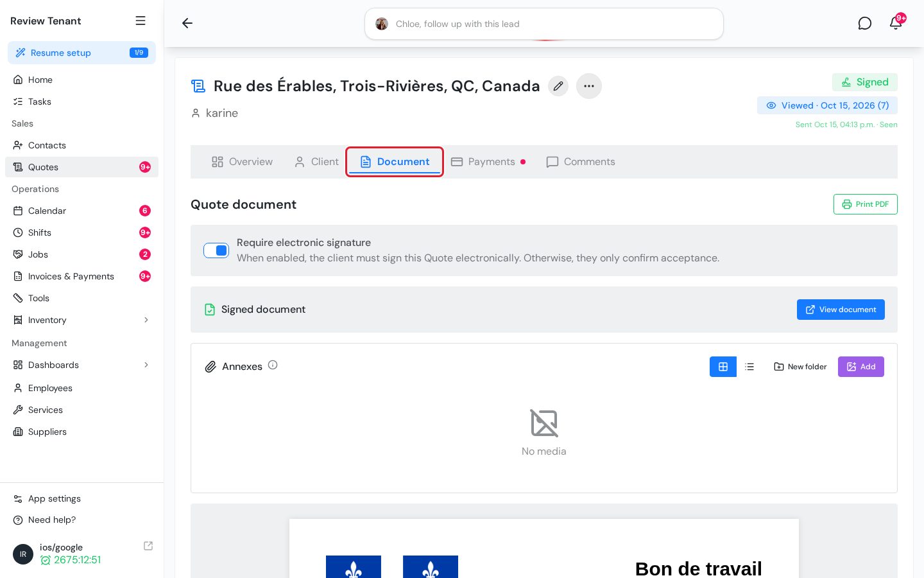The height and width of the screenshot is (578, 924).
Task: Open Home in sidebar
Action: click(x=81, y=80)
